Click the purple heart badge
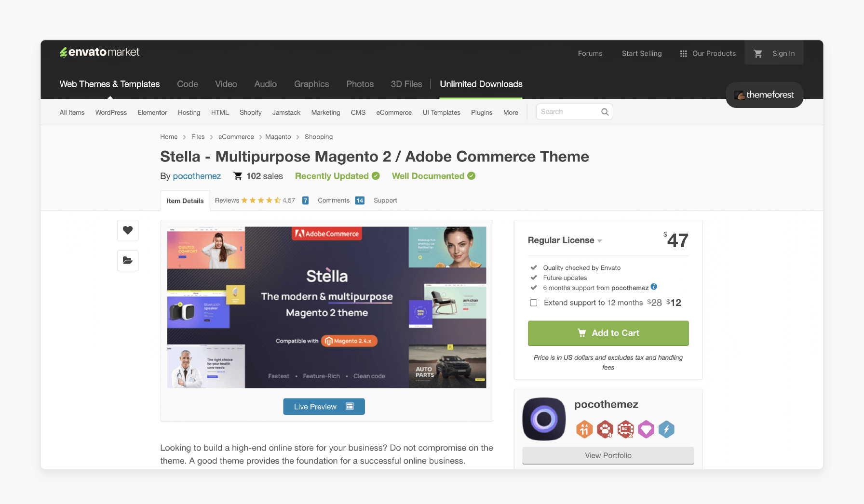The image size is (864, 504). pyautogui.click(x=646, y=429)
